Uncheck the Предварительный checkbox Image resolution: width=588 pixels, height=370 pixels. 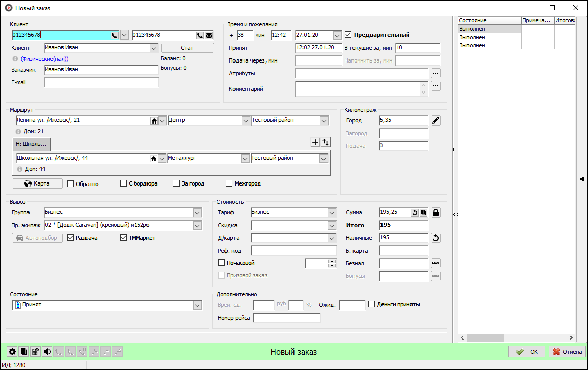pyautogui.click(x=348, y=35)
